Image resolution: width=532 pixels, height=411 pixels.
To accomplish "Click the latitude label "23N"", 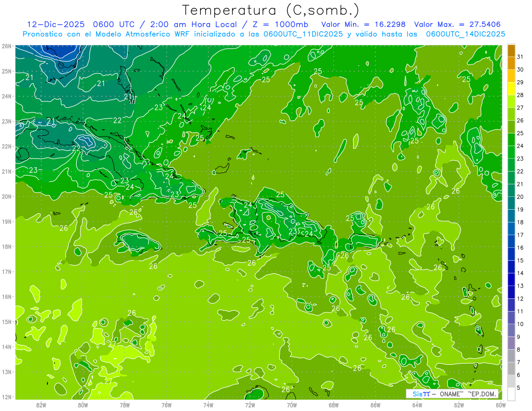I will pos(7,121).
